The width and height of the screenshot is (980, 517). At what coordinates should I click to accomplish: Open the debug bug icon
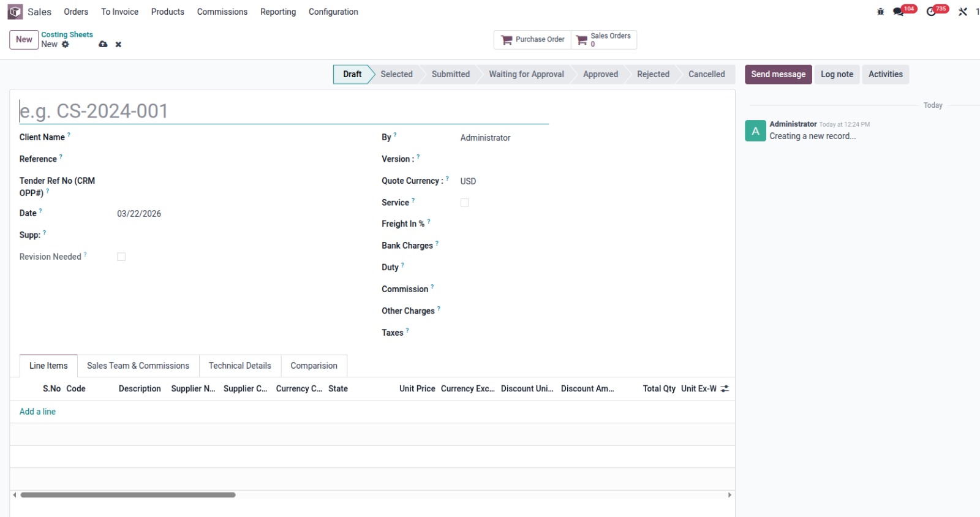(881, 12)
